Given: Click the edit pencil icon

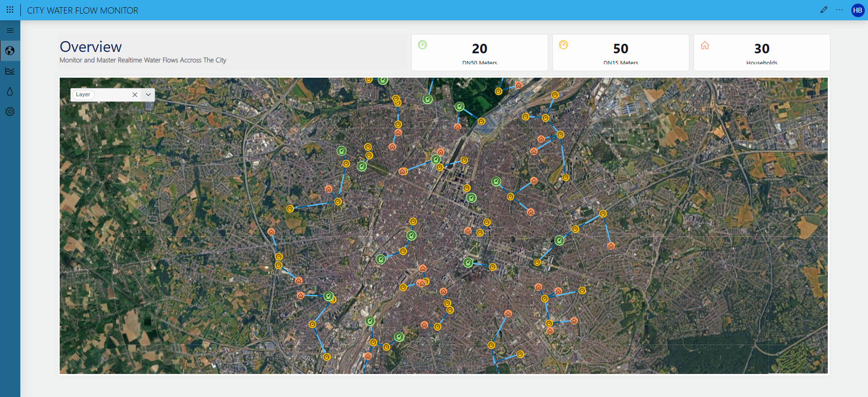Looking at the screenshot, I should [x=824, y=10].
